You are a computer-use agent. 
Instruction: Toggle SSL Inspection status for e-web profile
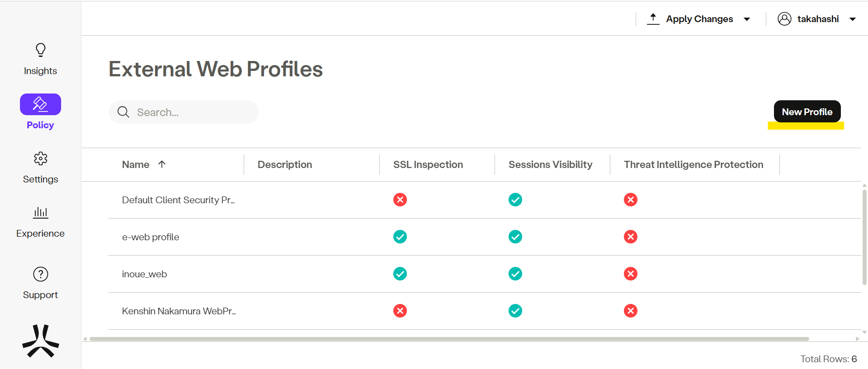[400, 237]
